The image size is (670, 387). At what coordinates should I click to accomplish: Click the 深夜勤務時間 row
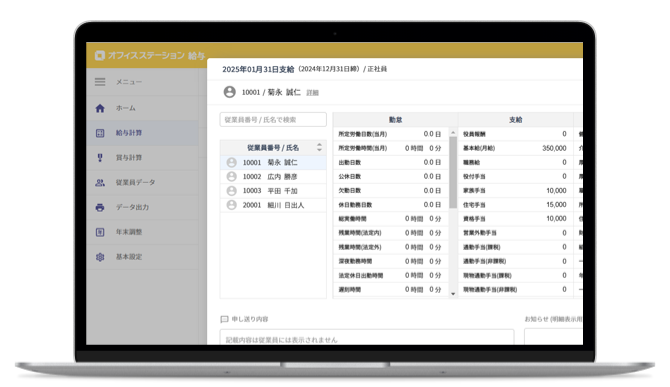391,261
